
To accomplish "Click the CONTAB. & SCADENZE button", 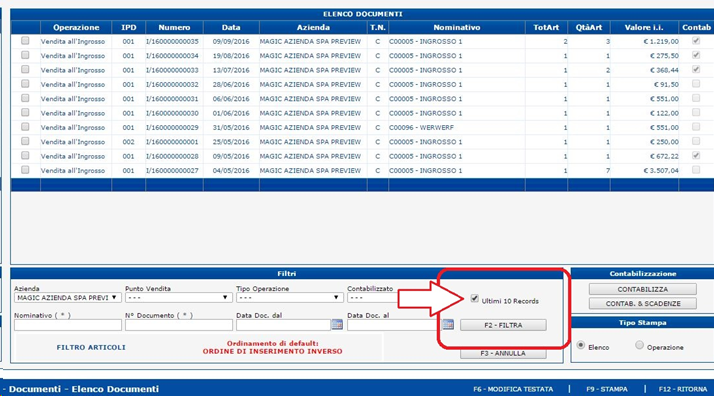I will [643, 304].
